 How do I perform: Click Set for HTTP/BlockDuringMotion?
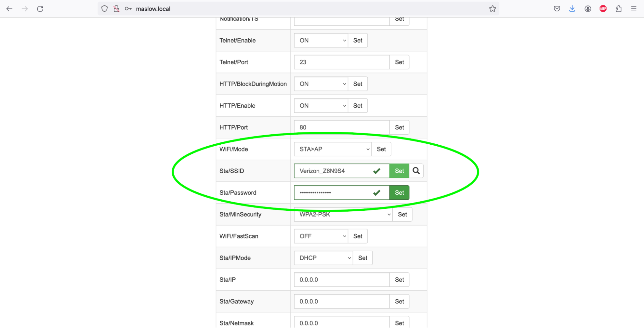[358, 84]
